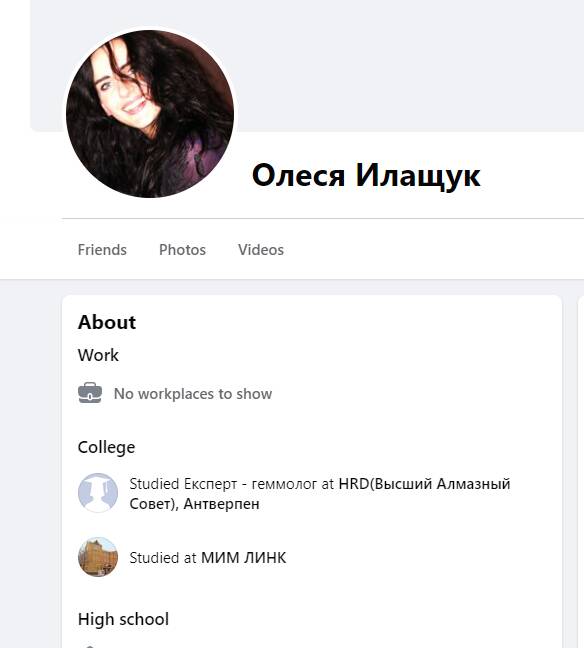Viewport: 584px width, 648px height.
Task: Click 'Studied at' text before МИМ ЛИНК
Action: point(163,557)
